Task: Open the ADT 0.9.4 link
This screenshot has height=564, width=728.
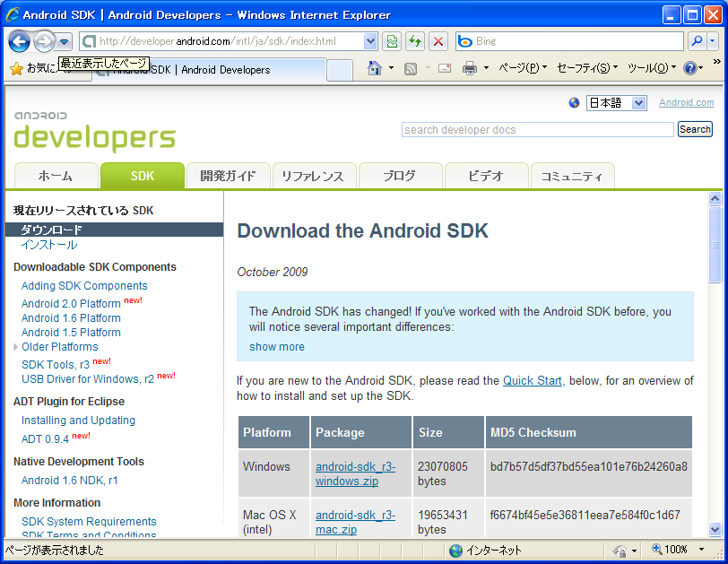Action: 45,439
